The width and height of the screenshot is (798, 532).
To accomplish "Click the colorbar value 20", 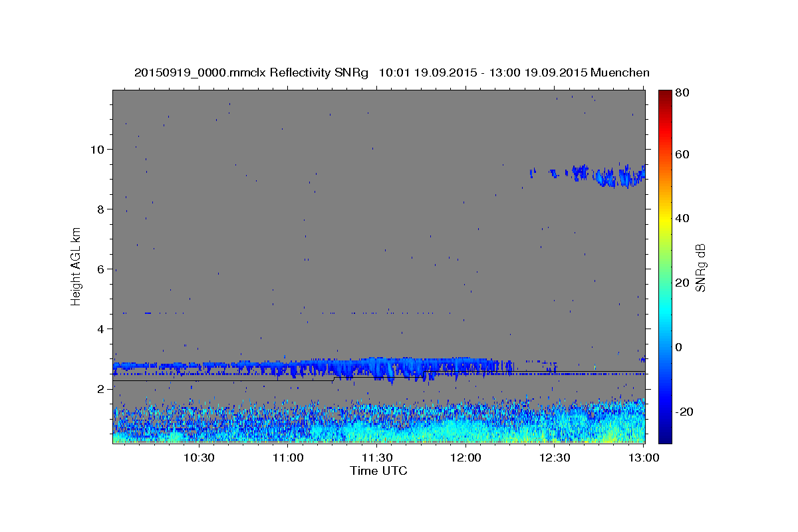I will tap(682, 283).
